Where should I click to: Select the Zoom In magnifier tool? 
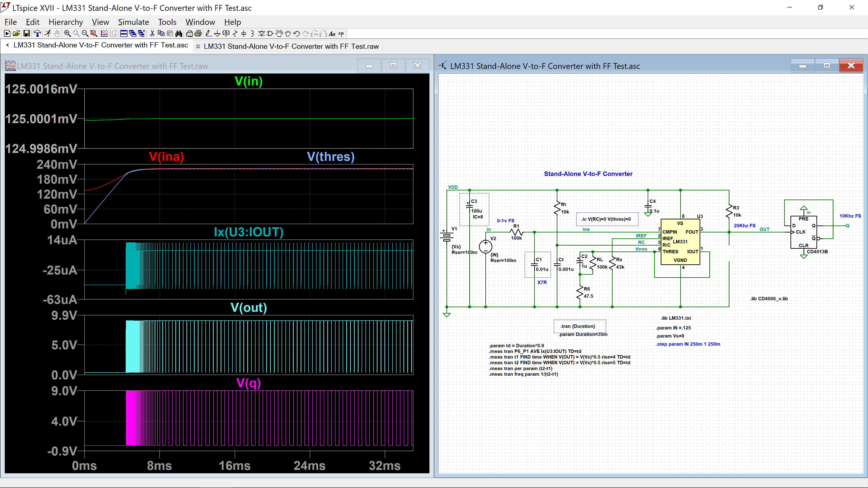click(67, 34)
